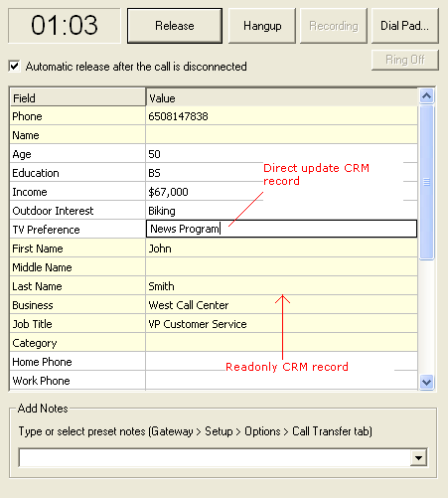Select the TV Preference value edit box
This screenshot has width=448, height=498.
[281, 229]
